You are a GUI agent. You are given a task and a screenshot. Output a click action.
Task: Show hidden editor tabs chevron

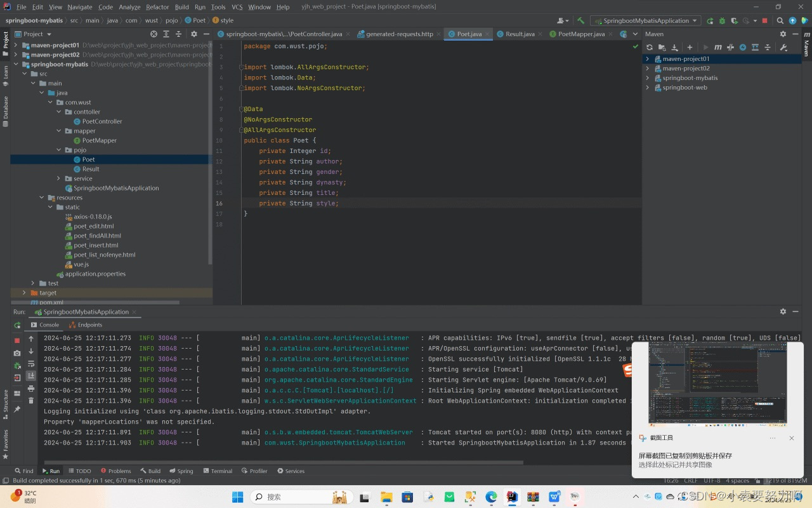(x=634, y=34)
